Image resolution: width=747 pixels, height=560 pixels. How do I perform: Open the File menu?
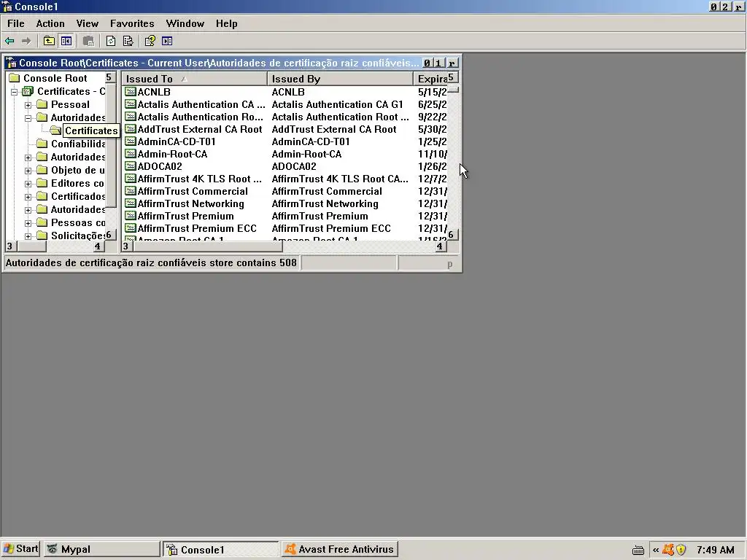click(x=16, y=23)
